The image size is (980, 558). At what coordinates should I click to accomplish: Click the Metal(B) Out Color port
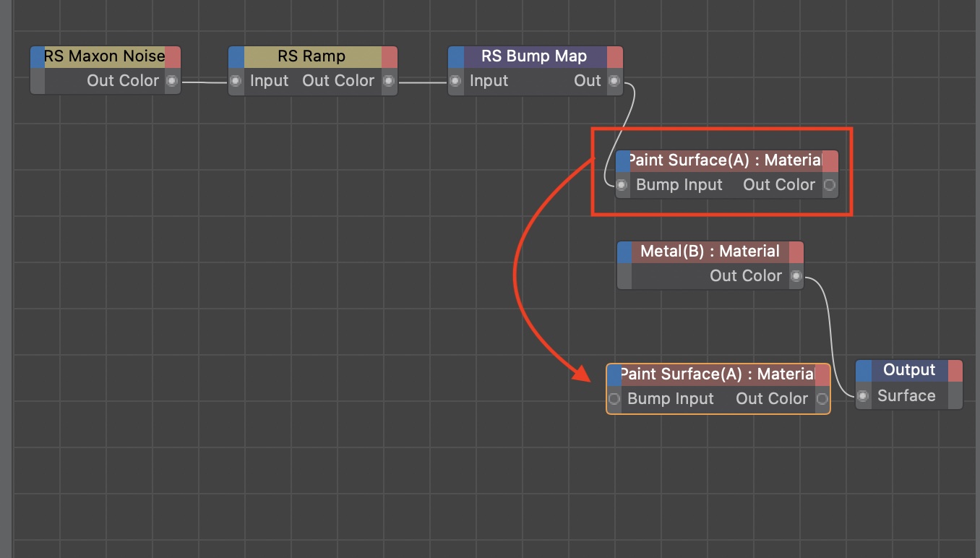(x=796, y=276)
